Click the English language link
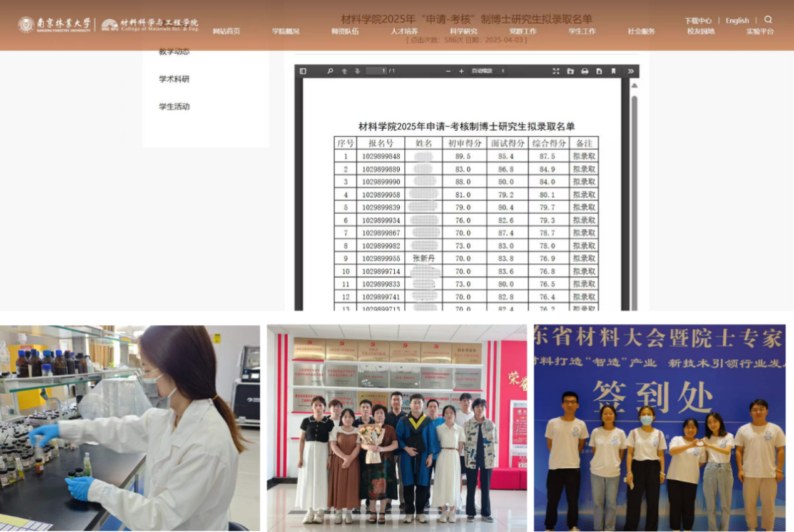Viewport: 794px width, 532px height. click(737, 21)
